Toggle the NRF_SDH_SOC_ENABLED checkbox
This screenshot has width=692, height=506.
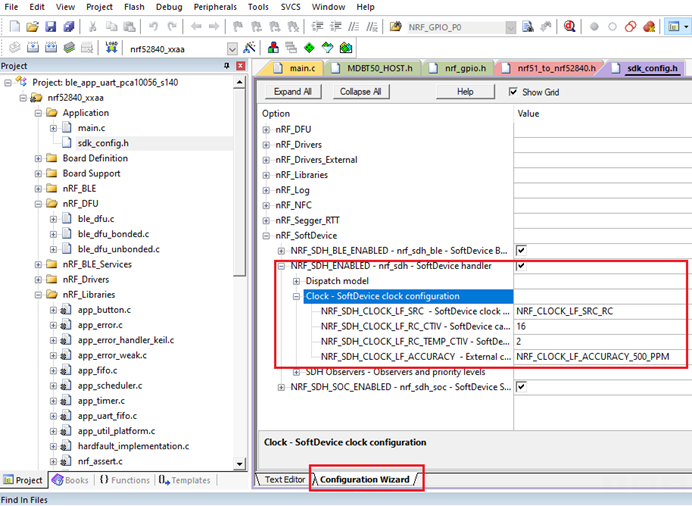521,387
